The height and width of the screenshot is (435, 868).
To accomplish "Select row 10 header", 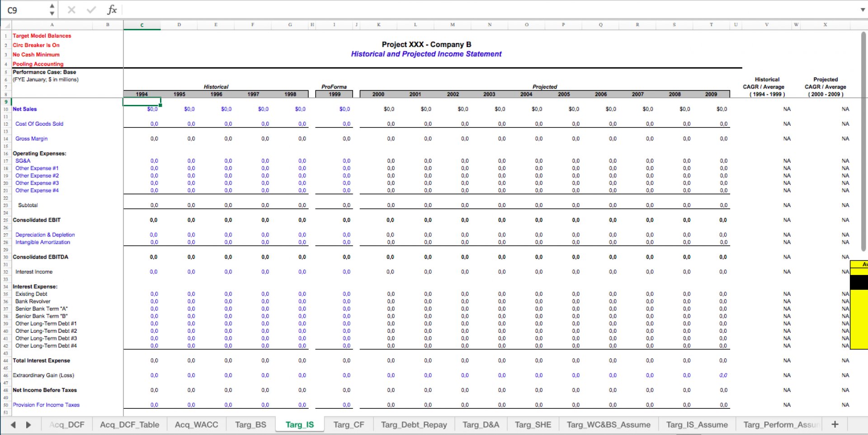I will click(6, 109).
